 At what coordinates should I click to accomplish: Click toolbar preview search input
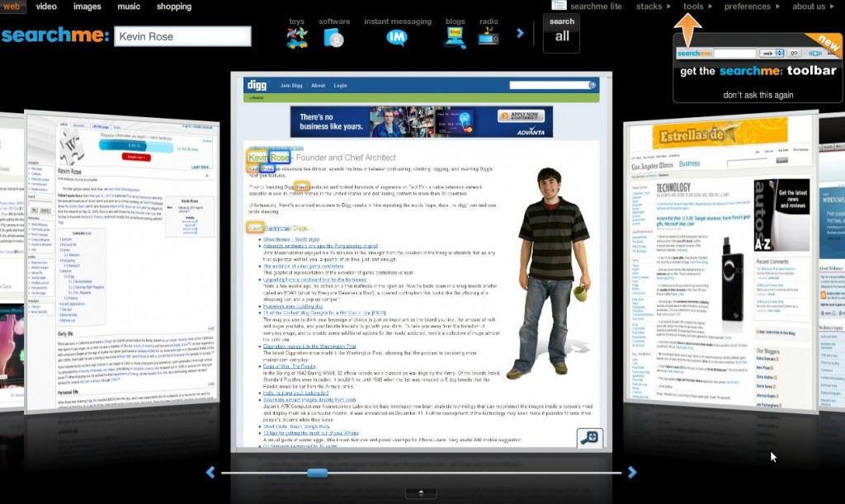[735, 54]
